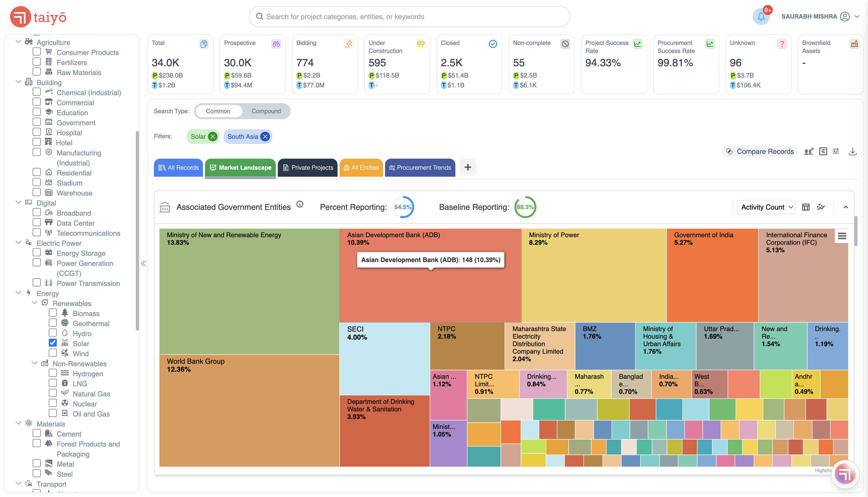Click the info icon beside Associated Government Entities
The image size is (868, 497).
tap(300, 204)
